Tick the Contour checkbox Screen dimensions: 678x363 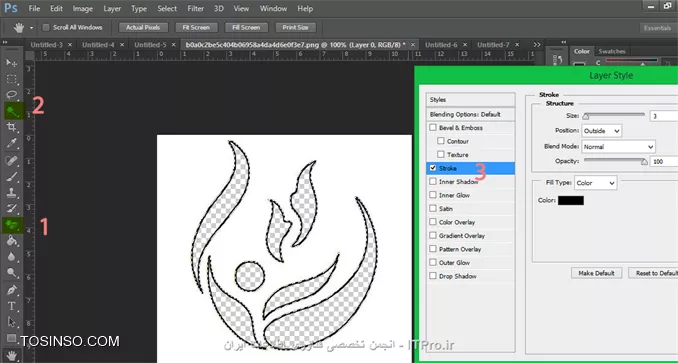point(441,141)
